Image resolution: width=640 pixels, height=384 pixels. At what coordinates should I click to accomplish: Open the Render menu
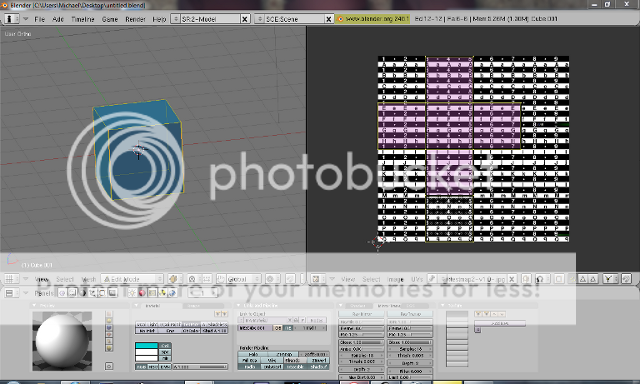click(x=136, y=19)
